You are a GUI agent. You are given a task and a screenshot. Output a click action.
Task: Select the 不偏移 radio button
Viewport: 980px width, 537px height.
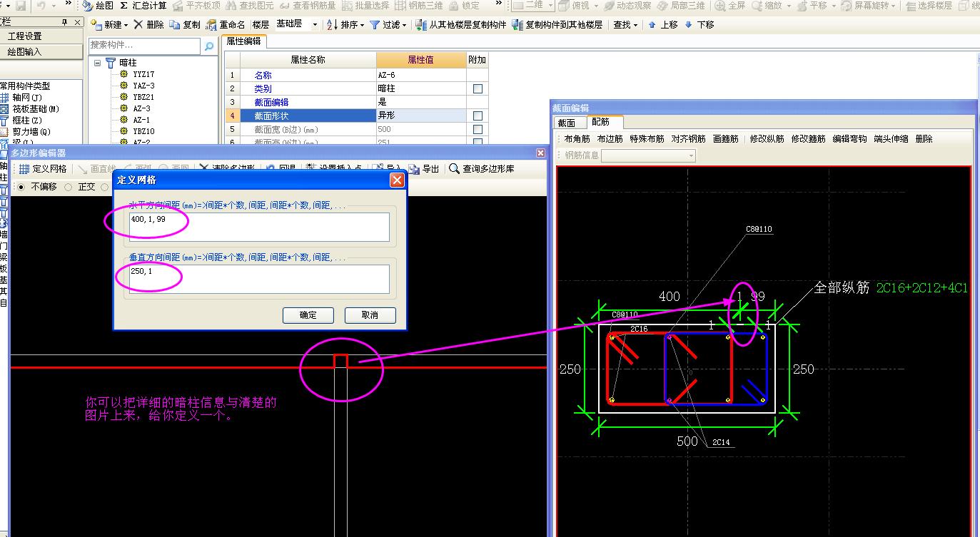[x=20, y=187]
